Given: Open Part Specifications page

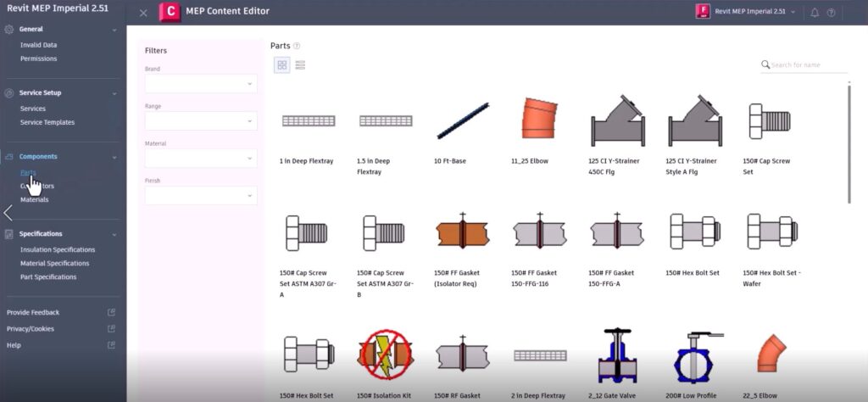Looking at the screenshot, I should pyautogui.click(x=48, y=276).
